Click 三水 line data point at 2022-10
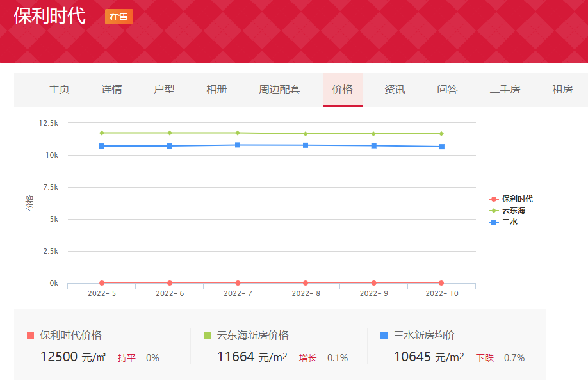 click(x=441, y=147)
